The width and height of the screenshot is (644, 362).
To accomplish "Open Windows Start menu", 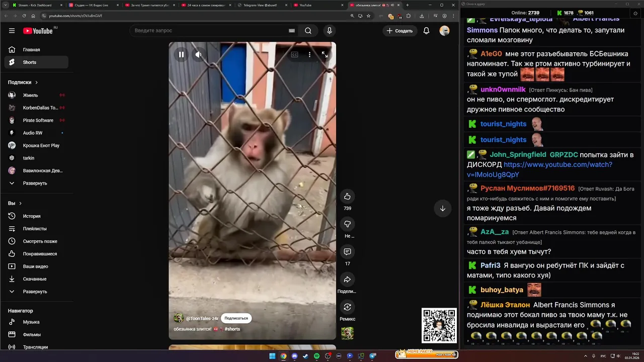I will (x=272, y=356).
